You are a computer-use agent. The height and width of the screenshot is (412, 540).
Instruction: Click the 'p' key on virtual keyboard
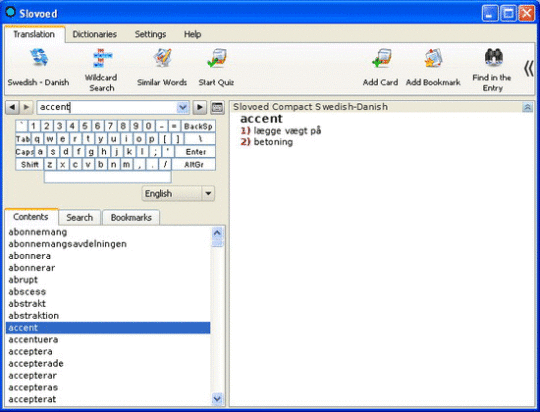tap(152, 139)
